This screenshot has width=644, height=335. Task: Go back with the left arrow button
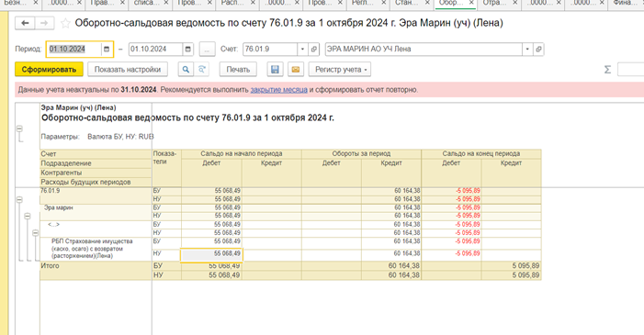25,23
